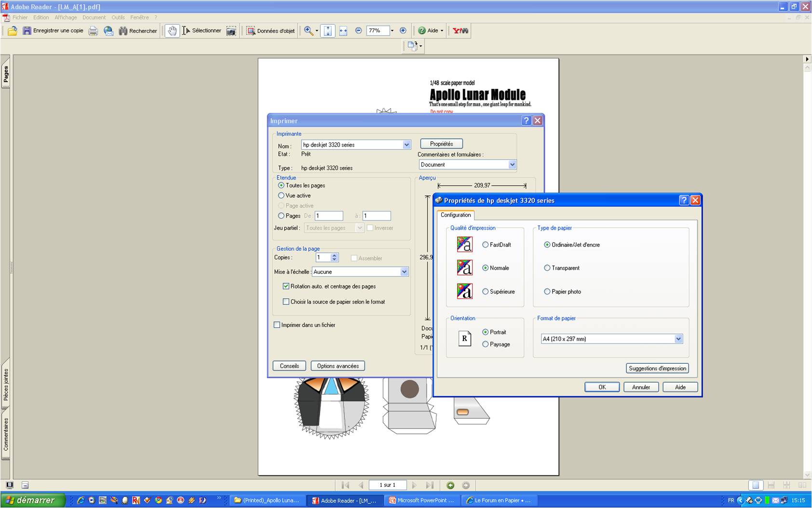812x508 pixels.
Task: Open Format de papier A4 dropdown
Action: [678, 339]
